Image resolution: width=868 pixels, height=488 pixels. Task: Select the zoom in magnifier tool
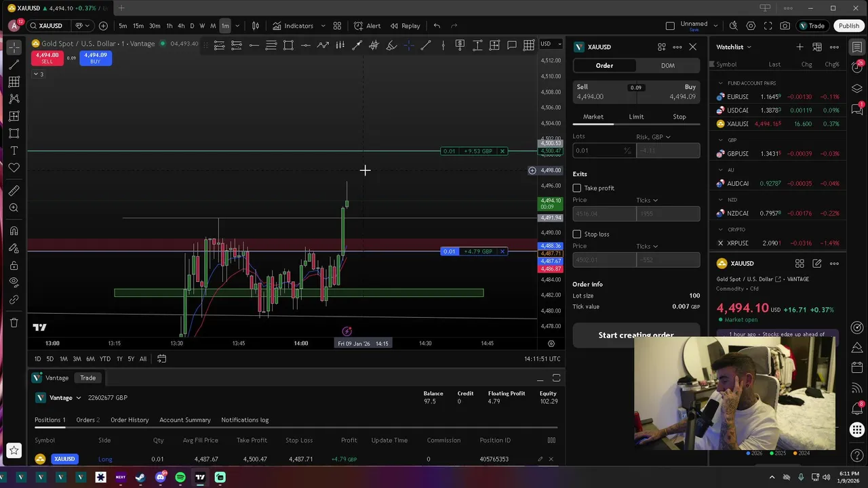(x=14, y=208)
